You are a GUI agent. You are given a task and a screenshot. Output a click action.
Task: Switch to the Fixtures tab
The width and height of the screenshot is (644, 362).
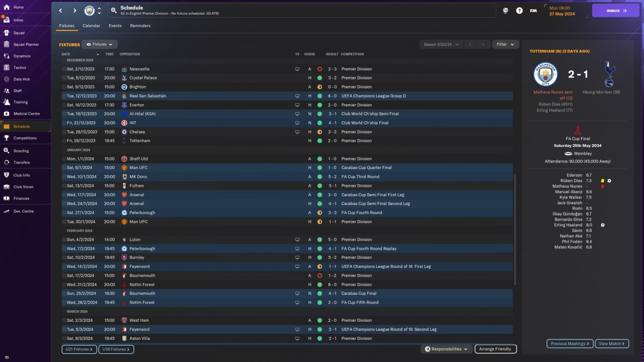pyautogui.click(x=66, y=26)
